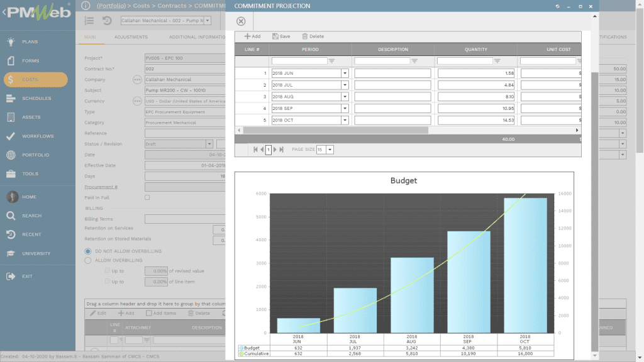Click Add Items in line items toolbar
Viewport: 644px width, 362px height.
point(161,313)
